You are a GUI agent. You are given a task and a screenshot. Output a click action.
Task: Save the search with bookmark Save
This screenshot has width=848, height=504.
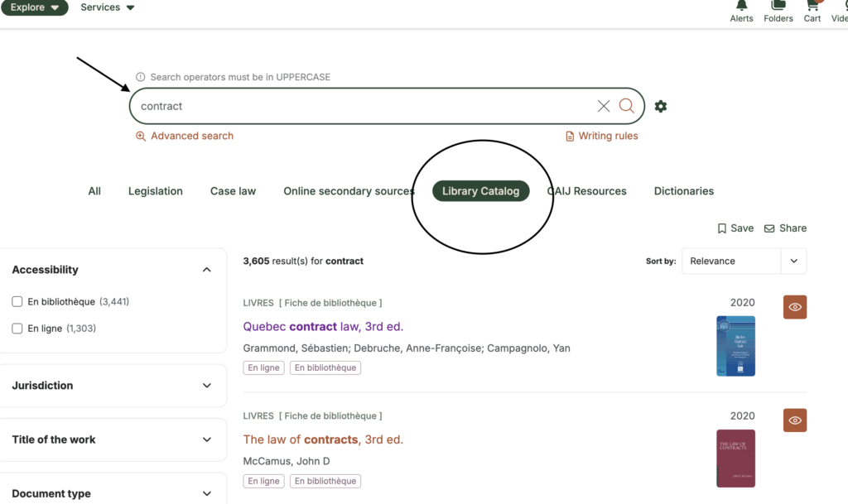pos(735,228)
